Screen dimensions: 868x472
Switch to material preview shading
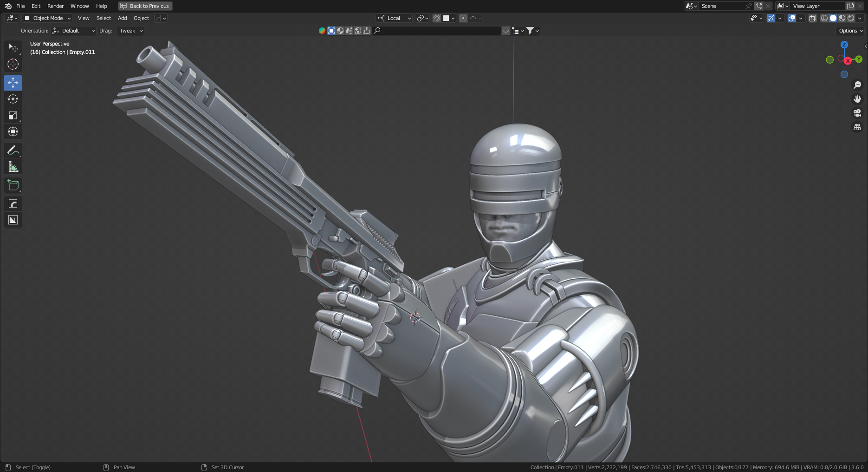pyautogui.click(x=842, y=18)
